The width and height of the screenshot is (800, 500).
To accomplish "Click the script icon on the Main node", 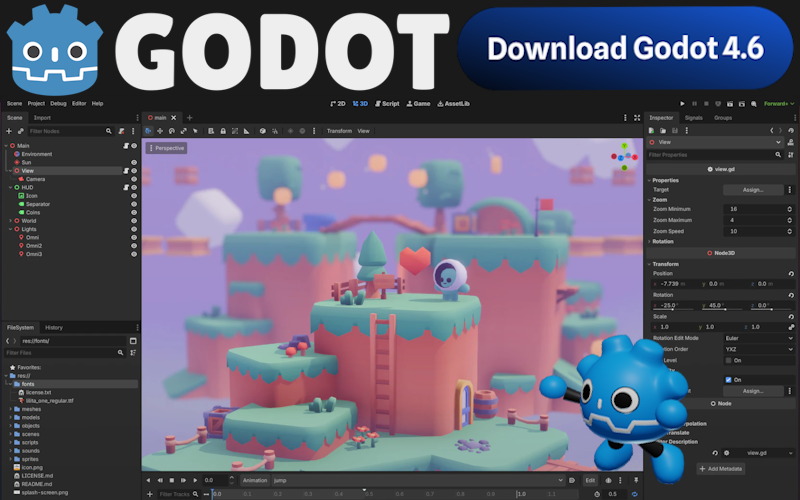I will pyautogui.click(x=127, y=146).
